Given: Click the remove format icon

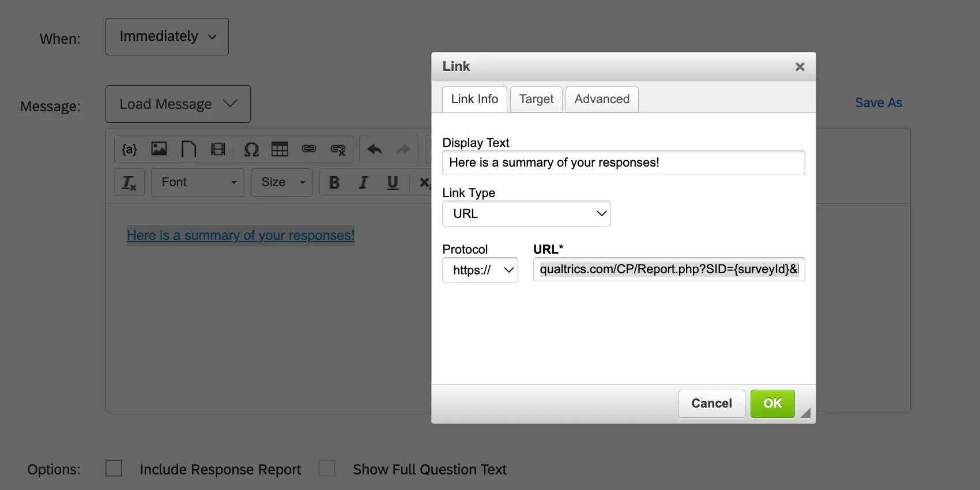Looking at the screenshot, I should (129, 183).
